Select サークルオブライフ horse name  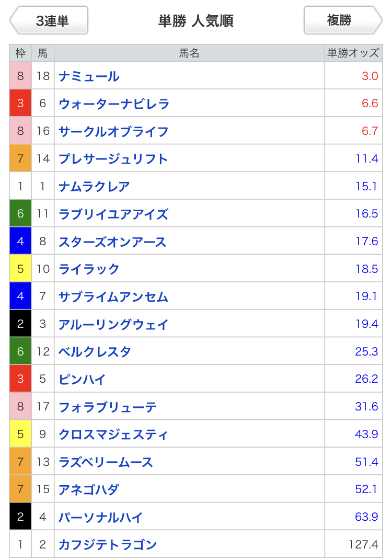pyautogui.click(x=113, y=131)
